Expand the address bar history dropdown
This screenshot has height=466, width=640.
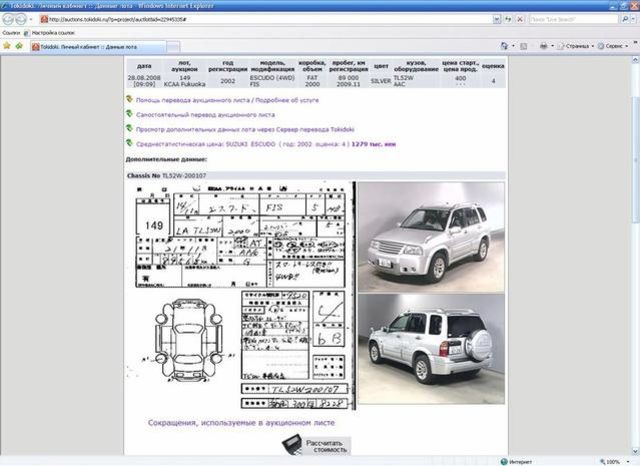[x=496, y=19]
